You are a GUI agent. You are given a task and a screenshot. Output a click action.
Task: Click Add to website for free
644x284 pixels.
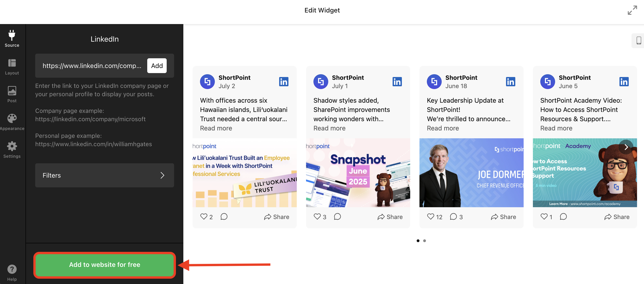click(x=104, y=265)
